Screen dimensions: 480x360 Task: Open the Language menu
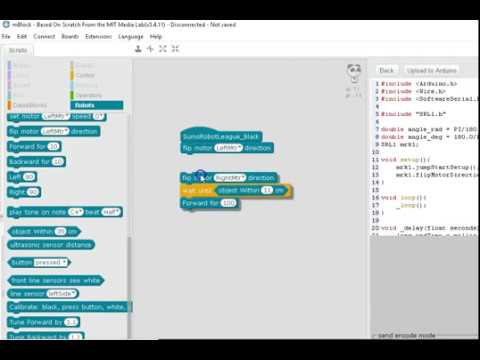[131, 37]
